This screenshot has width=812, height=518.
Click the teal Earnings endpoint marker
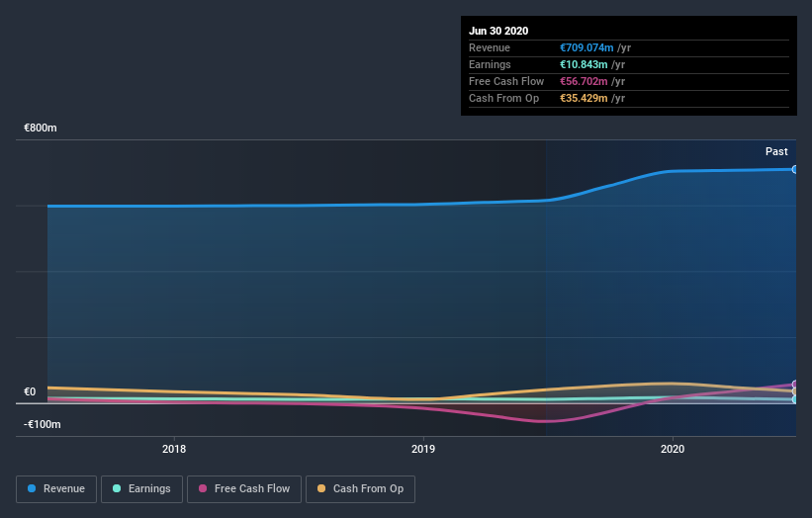[794, 399]
